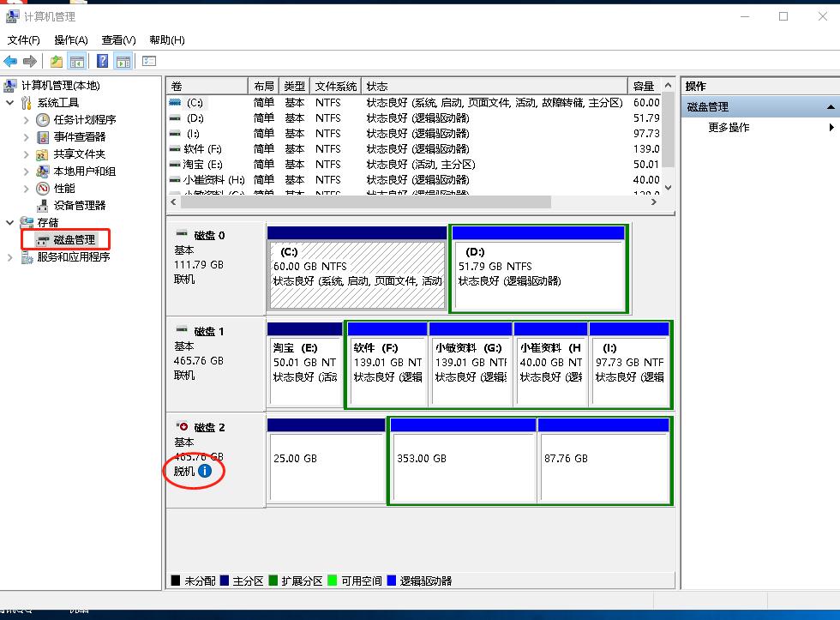
Task: Select 设备管理器 in the tree
Action: pyautogui.click(x=79, y=205)
